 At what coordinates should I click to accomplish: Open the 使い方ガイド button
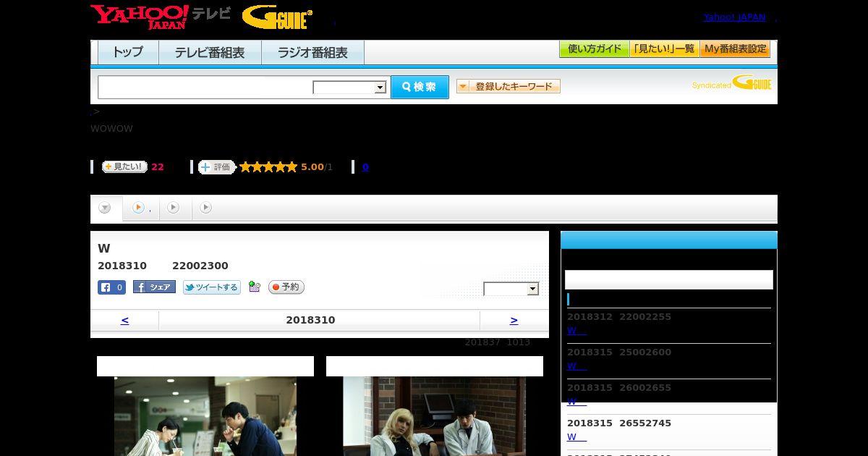click(594, 49)
